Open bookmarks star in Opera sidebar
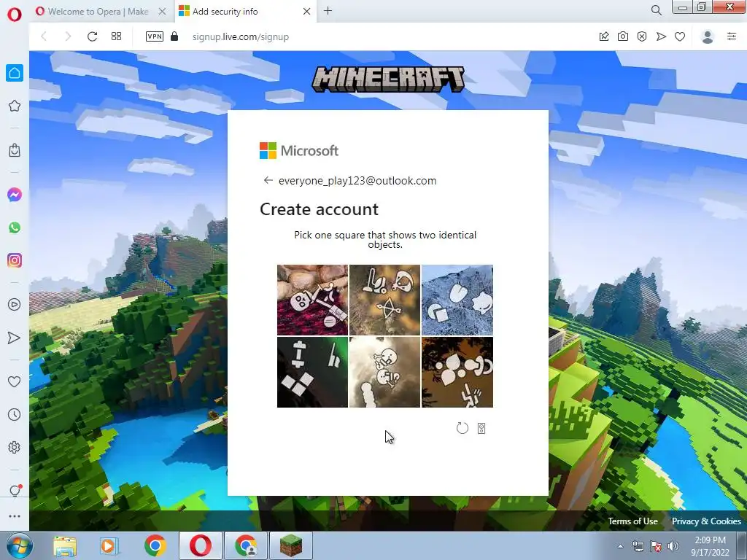The width and height of the screenshot is (747, 560). tap(15, 106)
